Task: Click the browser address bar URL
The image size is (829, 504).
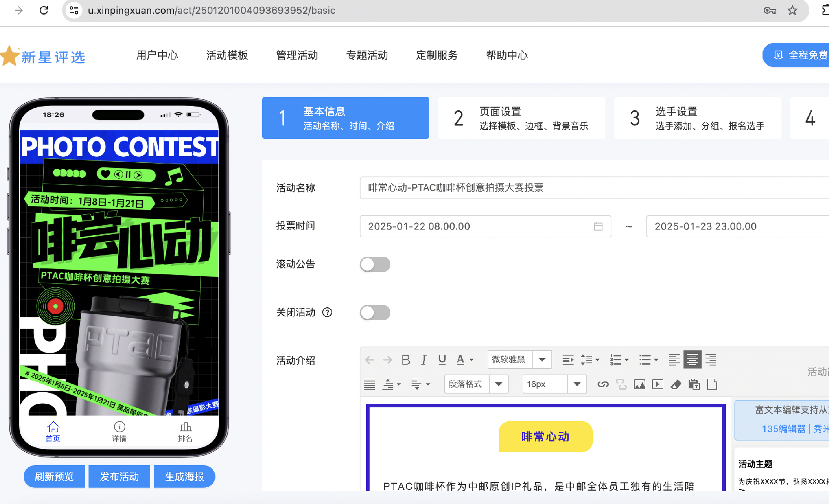Action: click(212, 10)
